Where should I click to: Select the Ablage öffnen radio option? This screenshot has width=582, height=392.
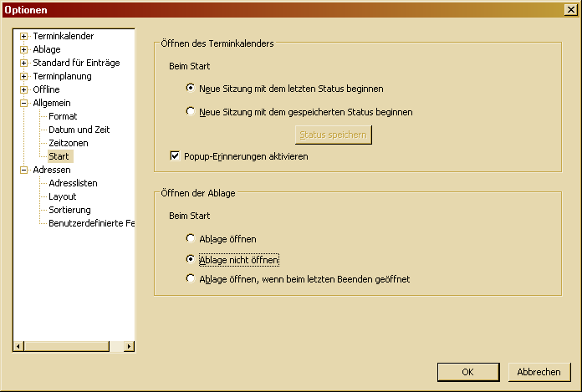tap(191, 238)
